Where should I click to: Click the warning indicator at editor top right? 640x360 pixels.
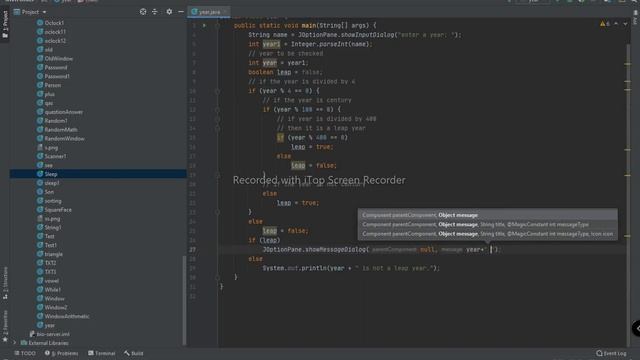click(x=604, y=24)
